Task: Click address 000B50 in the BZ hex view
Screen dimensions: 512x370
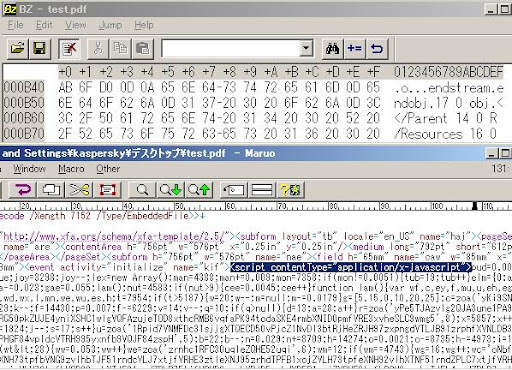Action: pyautogui.click(x=24, y=103)
